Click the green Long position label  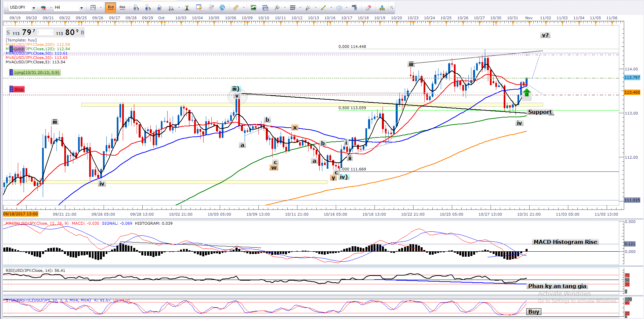point(36,72)
